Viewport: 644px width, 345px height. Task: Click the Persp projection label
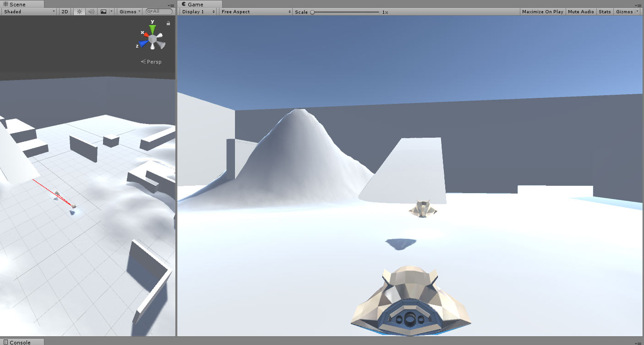pos(152,62)
